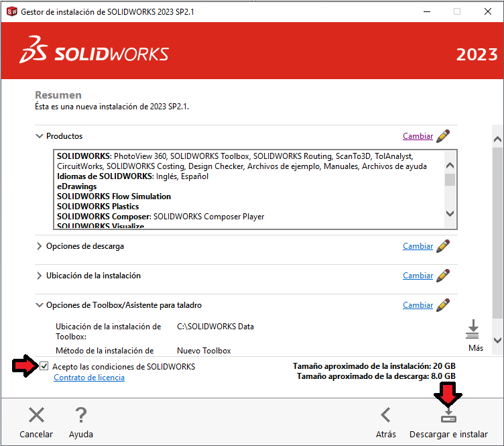The image size is (504, 446).
Task: Click Tamaño aproximado de la descarga text
Action: click(x=376, y=376)
